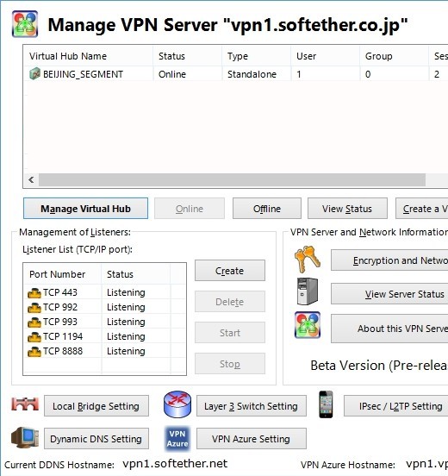This screenshot has width=448, height=476.
Task: Click the SoftEther icon beside About this VPN Server
Action: pos(308,325)
